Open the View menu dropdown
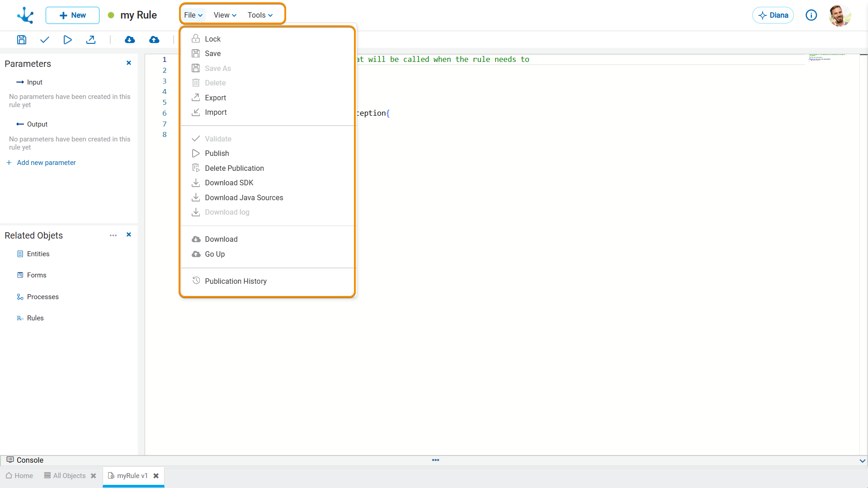Viewport: 868px width, 488px height. click(225, 15)
